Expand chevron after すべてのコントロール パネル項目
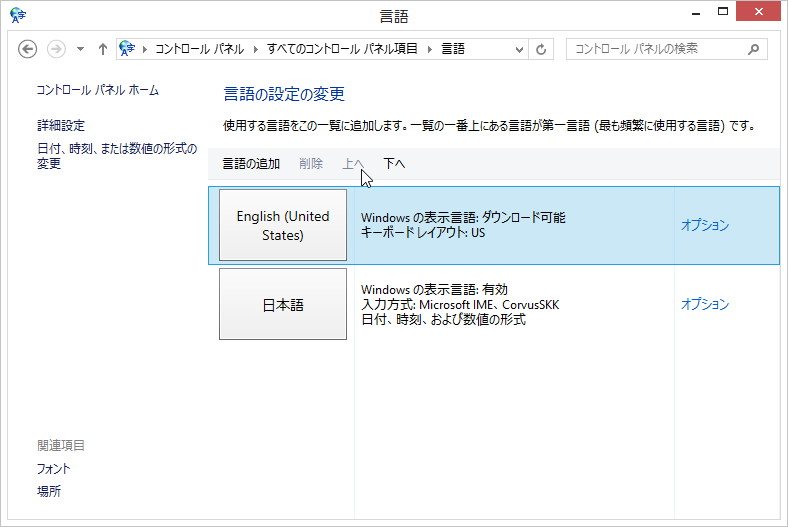The image size is (788, 527). coord(430,49)
